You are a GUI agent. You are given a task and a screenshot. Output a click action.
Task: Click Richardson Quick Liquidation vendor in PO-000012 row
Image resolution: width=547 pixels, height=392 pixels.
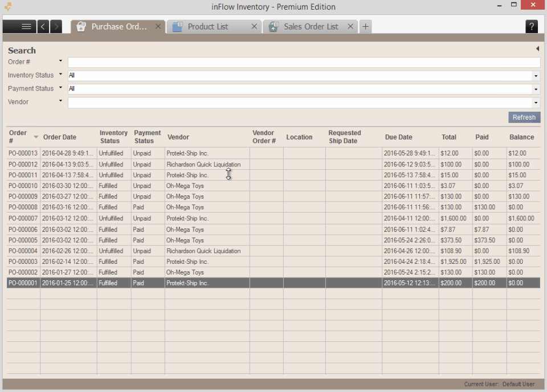tap(203, 164)
